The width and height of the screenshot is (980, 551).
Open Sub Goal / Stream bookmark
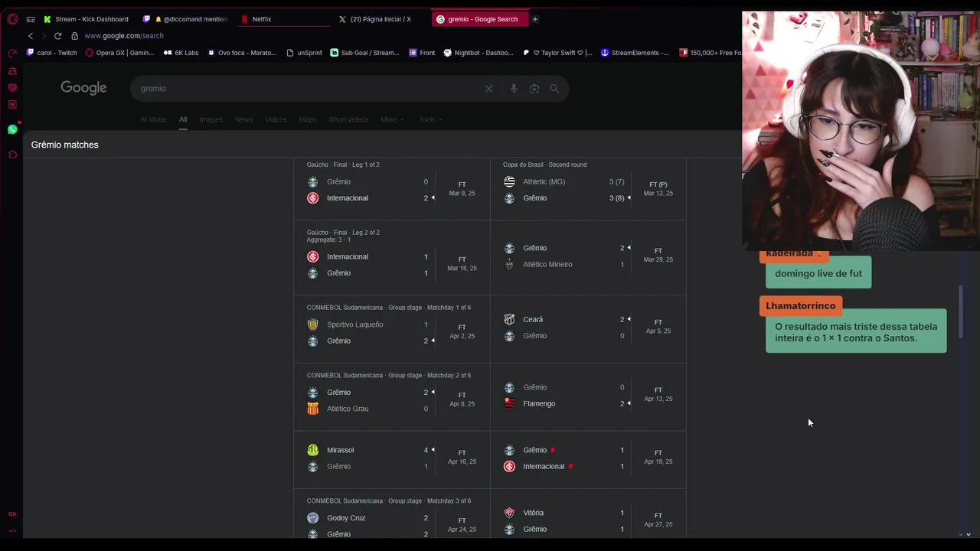click(x=365, y=53)
